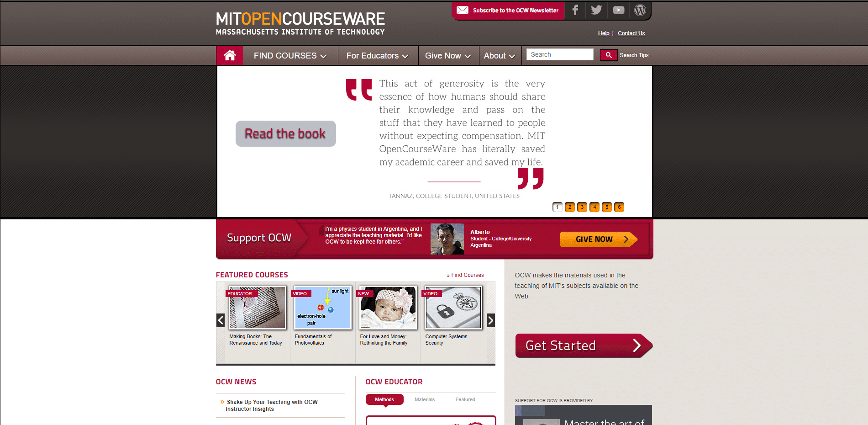This screenshot has height=425, width=868.
Task: Click the FEATURED COURSES heading
Action: [x=252, y=275]
